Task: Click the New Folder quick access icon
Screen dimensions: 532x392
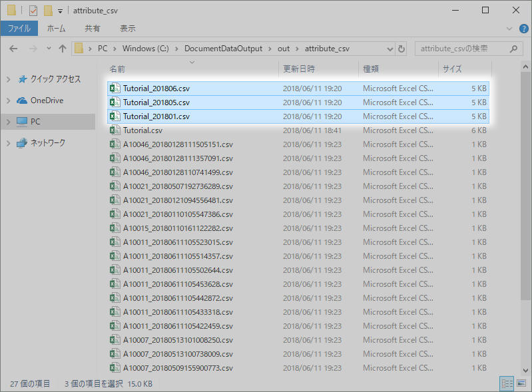Action: coord(48,11)
